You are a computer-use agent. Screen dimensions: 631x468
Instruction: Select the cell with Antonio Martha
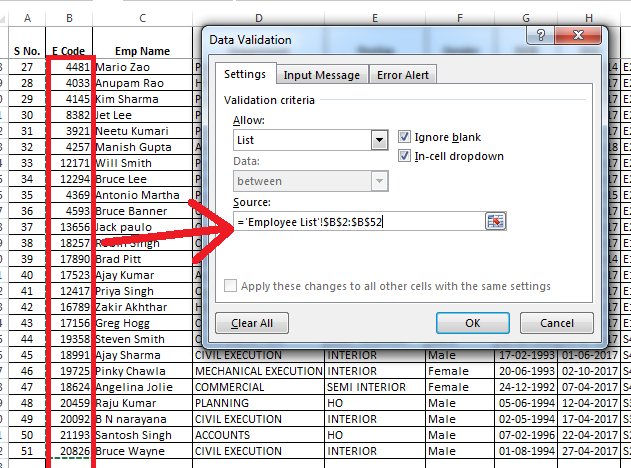pos(142,195)
